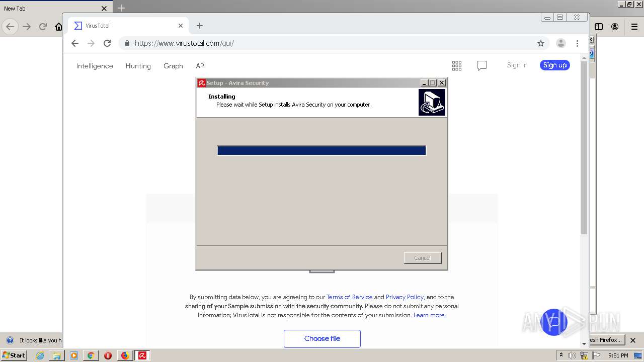Click the Firefox home icon
644x362 pixels.
[x=58, y=27]
